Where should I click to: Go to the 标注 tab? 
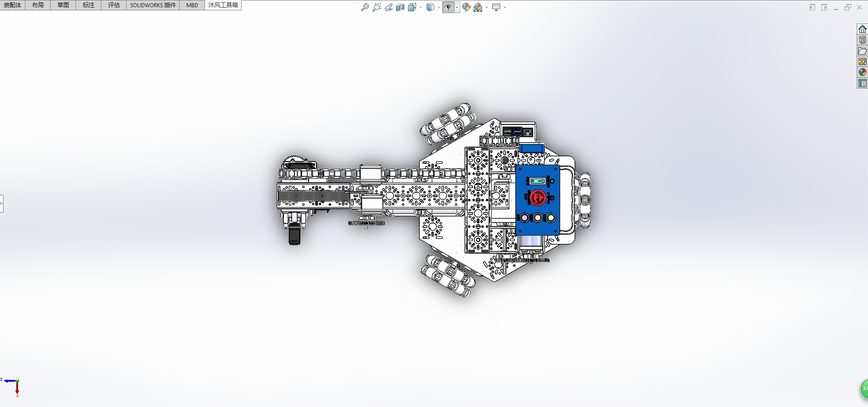click(89, 5)
